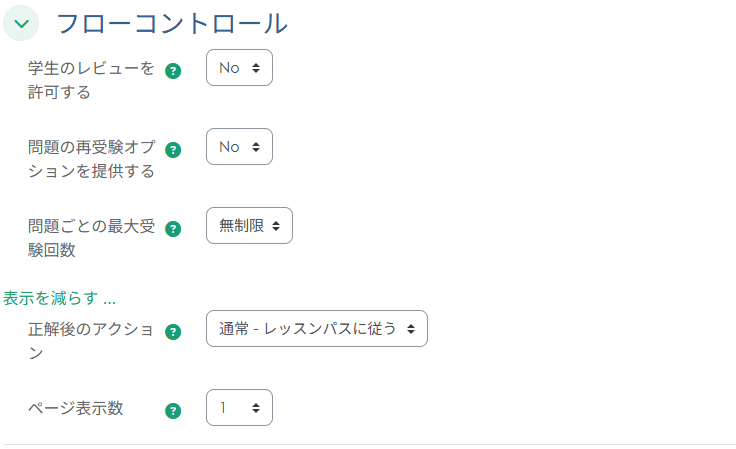Click the 問題ごとの最大受験回数 label
The height and width of the screenshot is (449, 736).
(x=91, y=238)
